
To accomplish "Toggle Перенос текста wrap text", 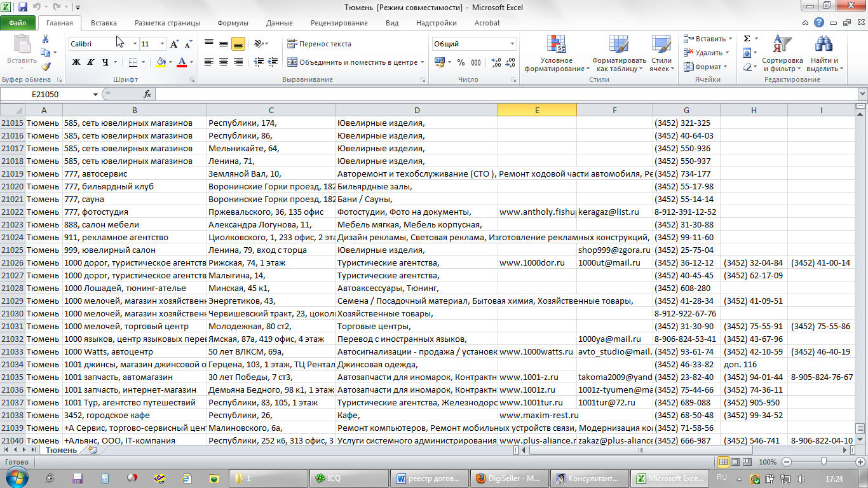I will click(x=320, y=44).
